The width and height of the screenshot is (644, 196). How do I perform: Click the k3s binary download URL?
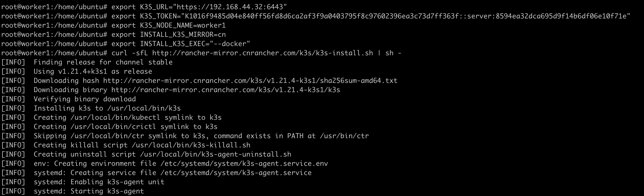(x=226, y=90)
